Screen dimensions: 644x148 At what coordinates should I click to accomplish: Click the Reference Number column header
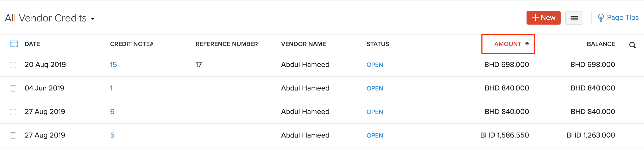coord(227,44)
